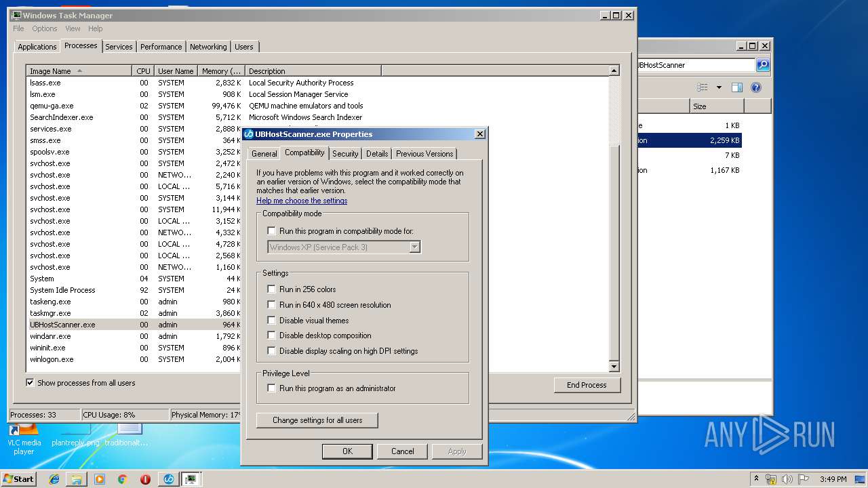Image resolution: width=868 pixels, height=488 pixels.
Task: Sort processes by CPU column
Action: click(x=142, y=71)
